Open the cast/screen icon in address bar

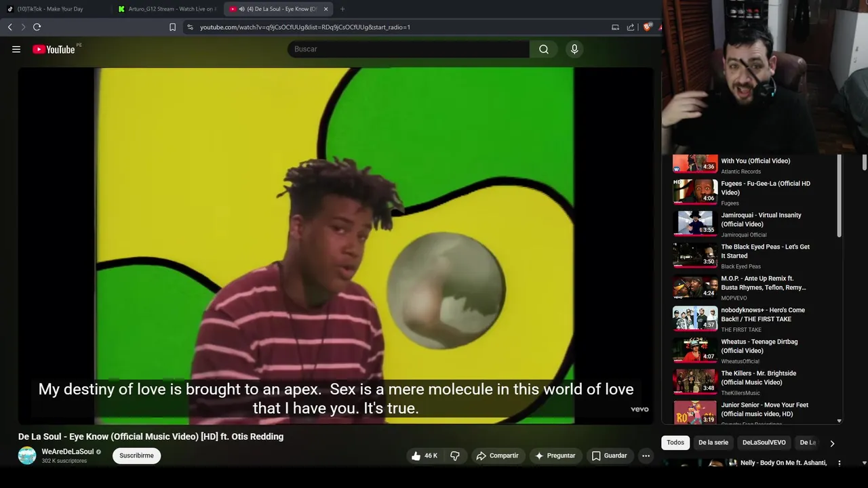pos(615,27)
